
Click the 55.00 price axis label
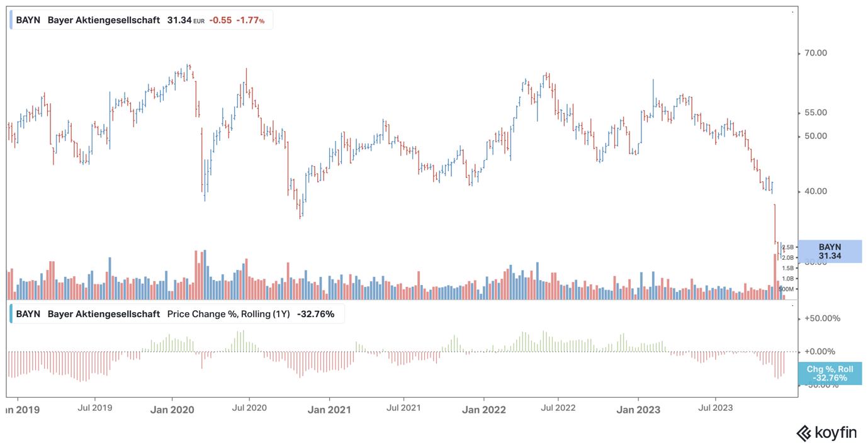coord(816,113)
